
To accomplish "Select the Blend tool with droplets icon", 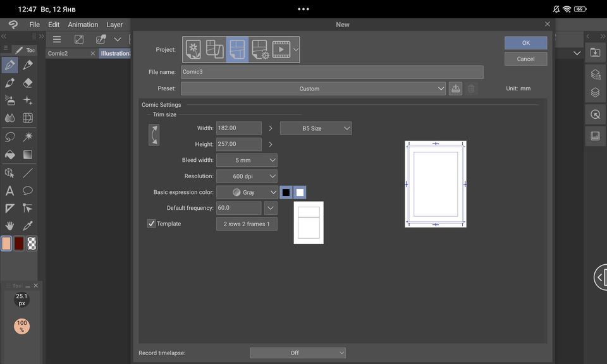I will [9, 118].
